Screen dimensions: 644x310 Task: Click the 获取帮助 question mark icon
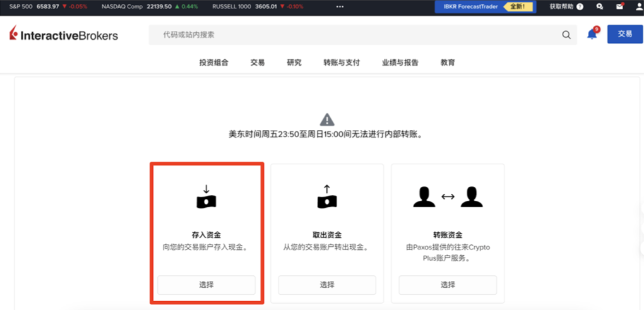point(580,6)
